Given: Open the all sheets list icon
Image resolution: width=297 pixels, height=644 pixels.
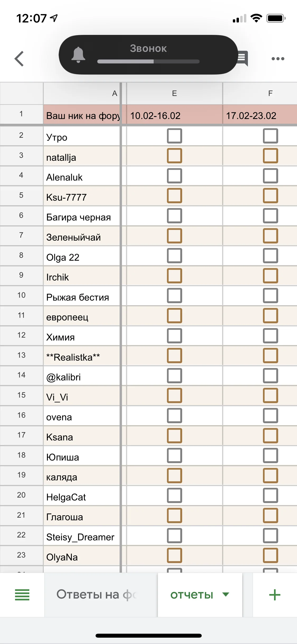Looking at the screenshot, I should pyautogui.click(x=22, y=595).
